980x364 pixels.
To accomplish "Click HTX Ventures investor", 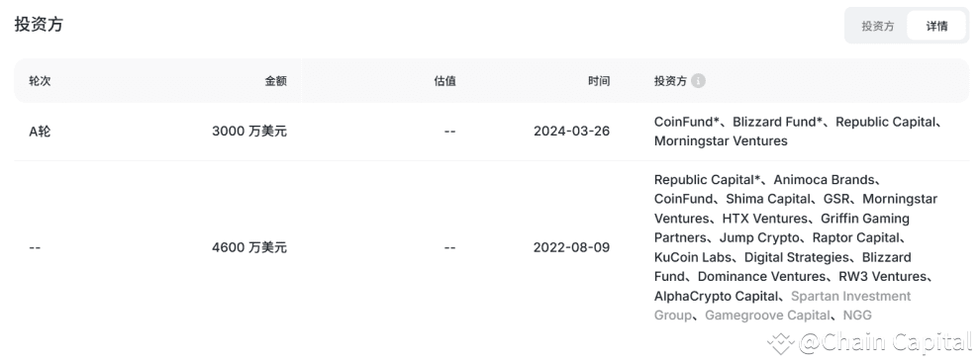I will pyautogui.click(x=765, y=219).
